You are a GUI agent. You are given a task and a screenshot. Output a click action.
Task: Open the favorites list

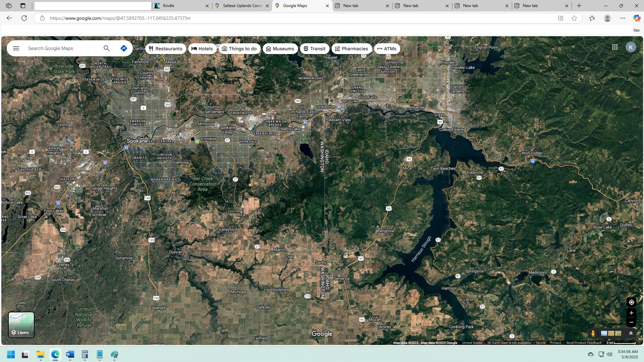(592, 18)
